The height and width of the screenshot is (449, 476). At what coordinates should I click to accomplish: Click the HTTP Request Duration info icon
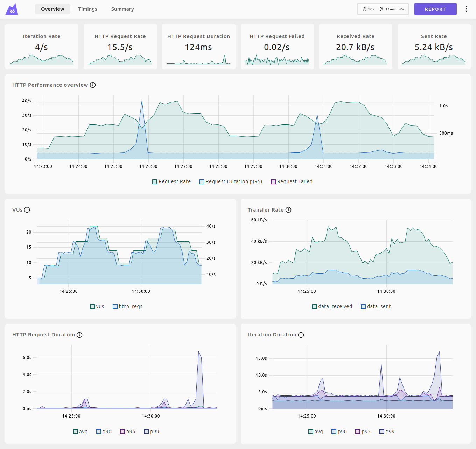coord(79,335)
